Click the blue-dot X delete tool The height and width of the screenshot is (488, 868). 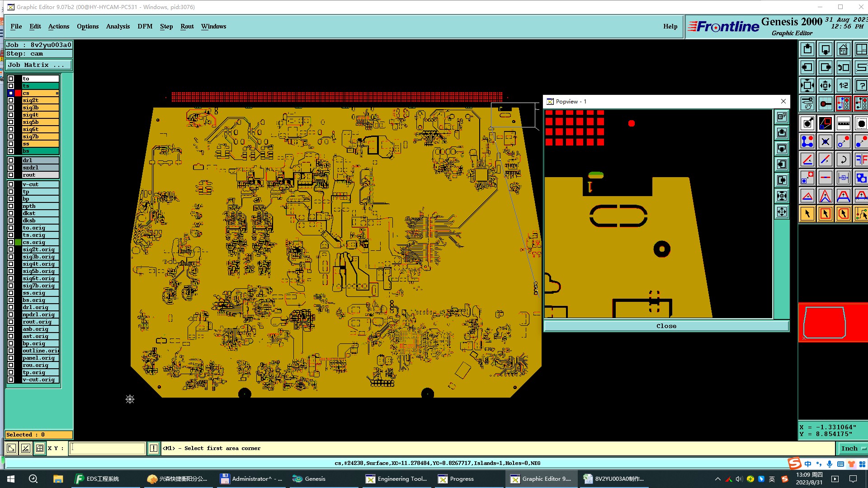(x=825, y=141)
